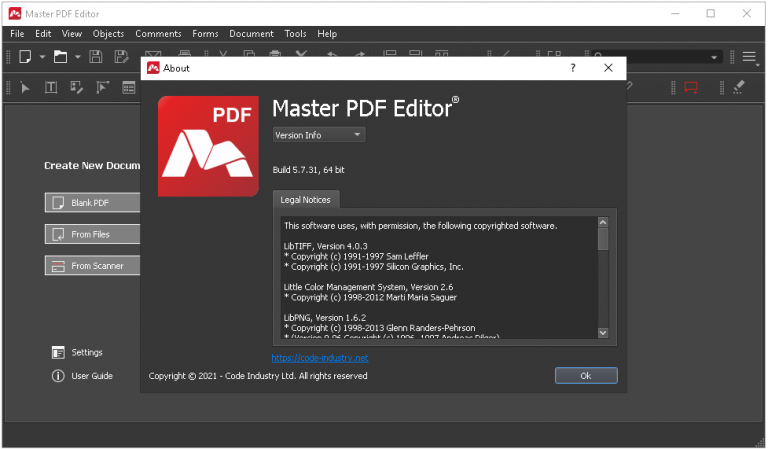Open the hamburger menu icon at toolbar end
768x449 pixels.
(x=749, y=57)
